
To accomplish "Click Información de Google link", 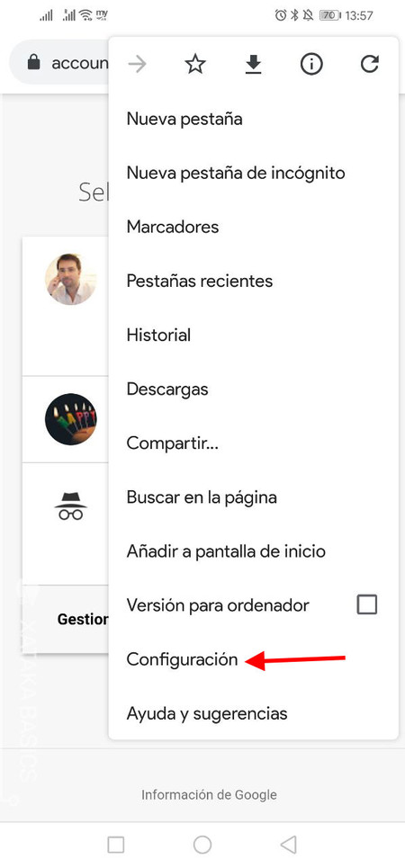I will point(209,795).
